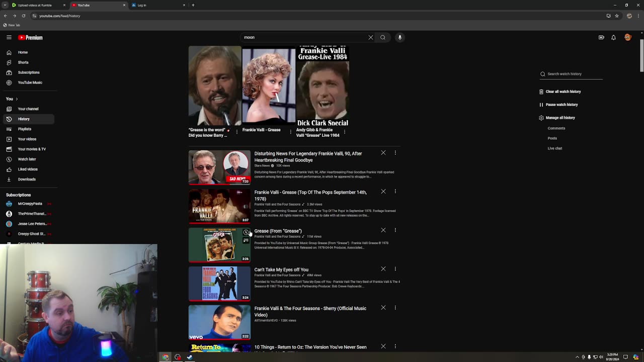This screenshot has height=362, width=644.
Task: Switch to Log in browser tab
Action: coord(158,5)
